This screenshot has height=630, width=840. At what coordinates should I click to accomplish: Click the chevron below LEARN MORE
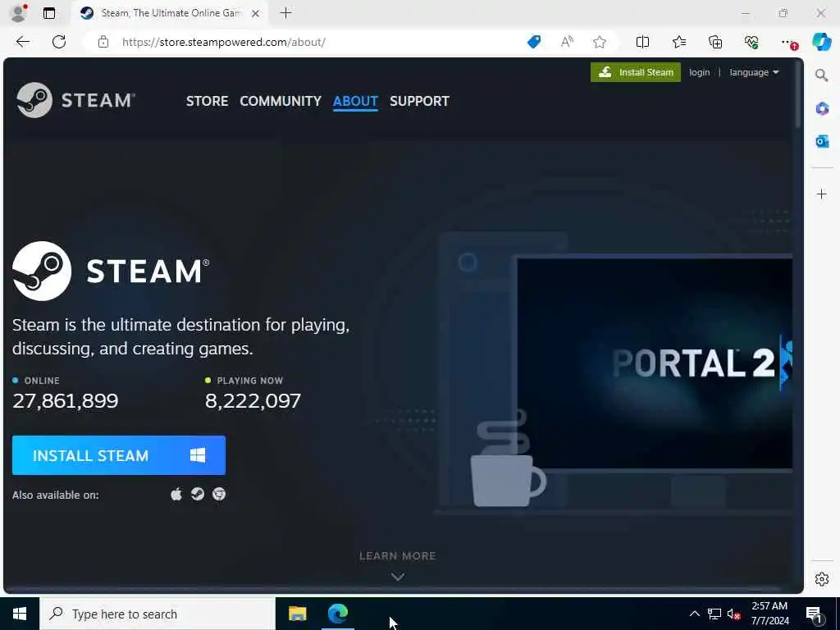pos(398,577)
